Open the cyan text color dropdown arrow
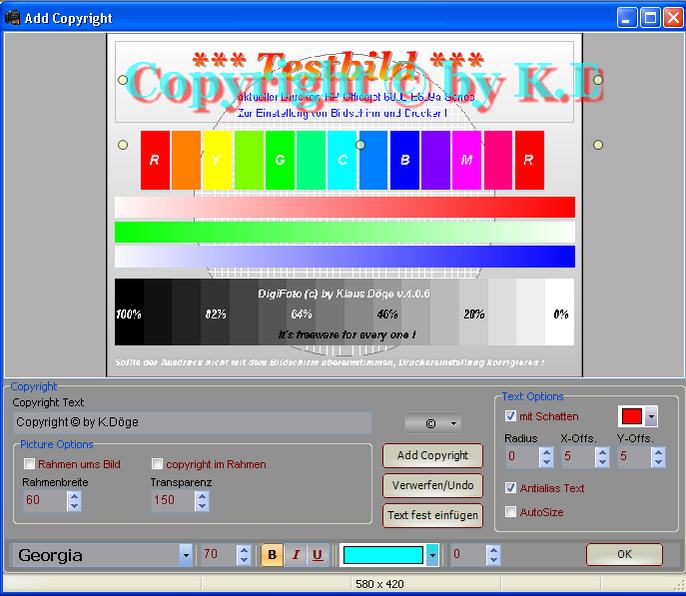Image resolution: width=686 pixels, height=596 pixels. point(432,555)
